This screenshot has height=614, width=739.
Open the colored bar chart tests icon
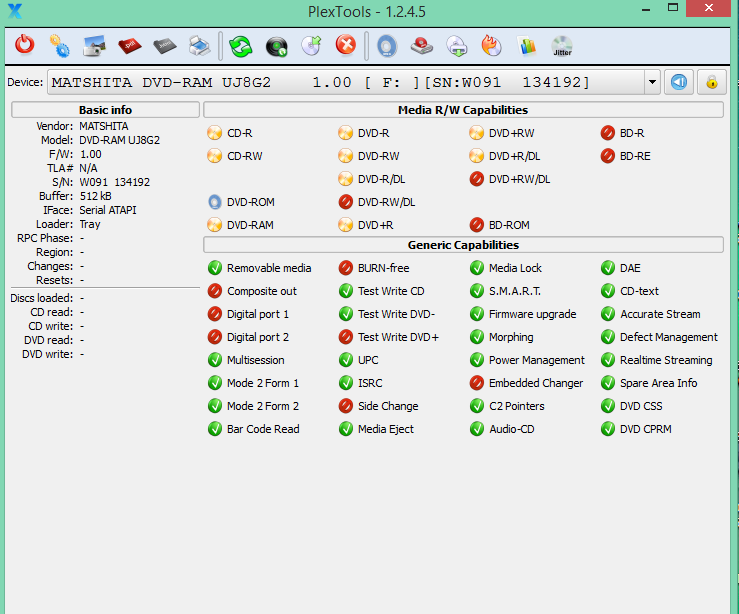pyautogui.click(x=527, y=46)
